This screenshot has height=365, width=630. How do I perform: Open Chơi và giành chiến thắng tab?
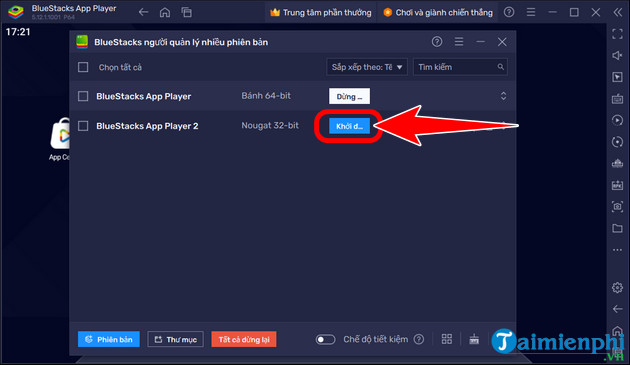point(438,12)
